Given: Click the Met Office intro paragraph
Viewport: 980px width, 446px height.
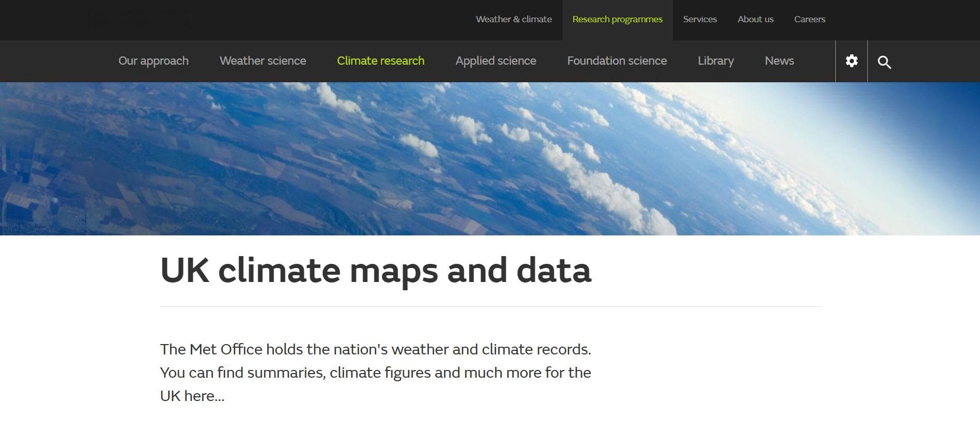Looking at the screenshot, I should [x=376, y=373].
